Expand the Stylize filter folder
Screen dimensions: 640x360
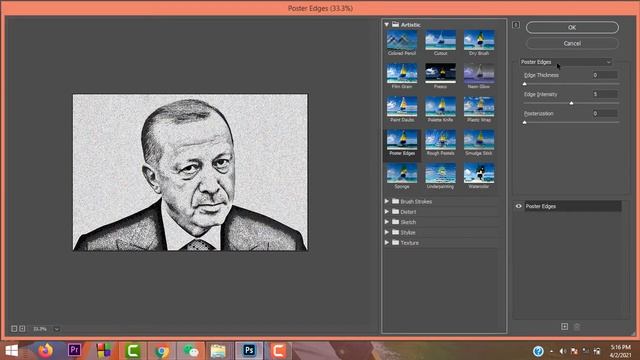(x=387, y=232)
